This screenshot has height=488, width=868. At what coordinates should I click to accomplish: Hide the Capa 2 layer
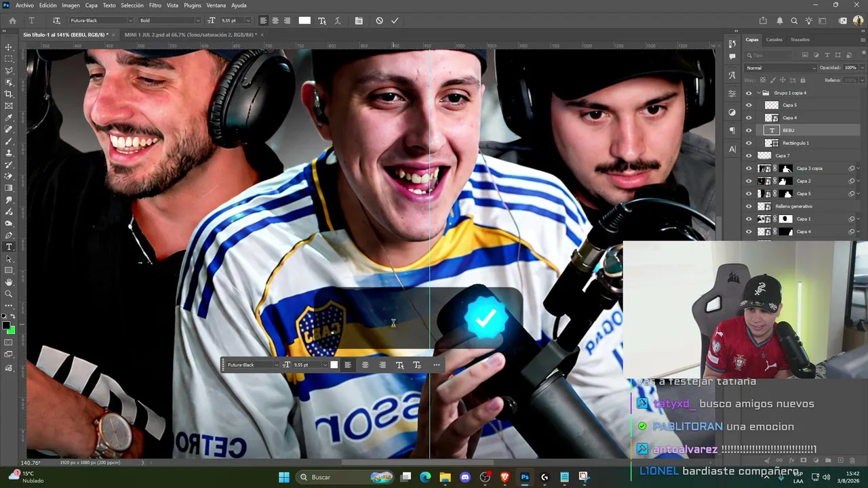[749, 181]
